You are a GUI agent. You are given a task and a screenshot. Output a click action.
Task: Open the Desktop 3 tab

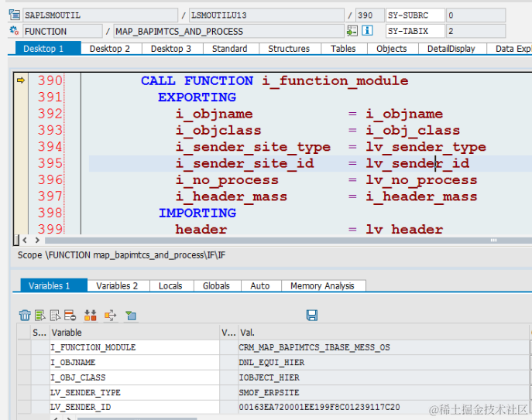[171, 49]
